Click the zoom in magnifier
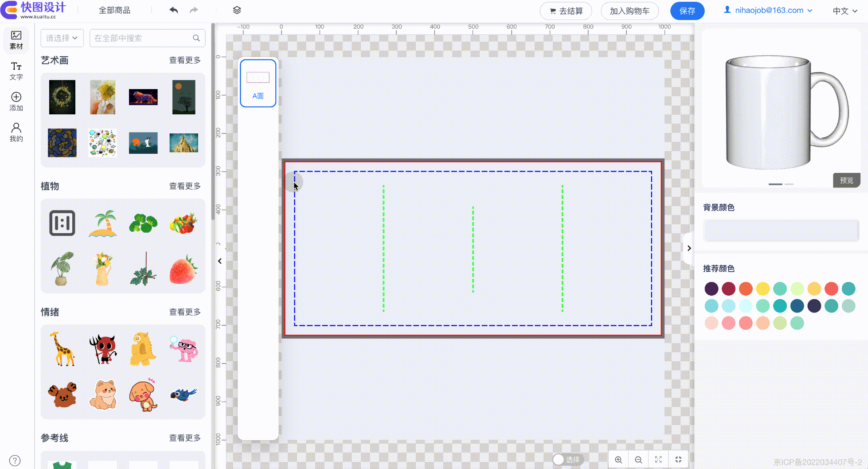868x469 pixels. 618,460
